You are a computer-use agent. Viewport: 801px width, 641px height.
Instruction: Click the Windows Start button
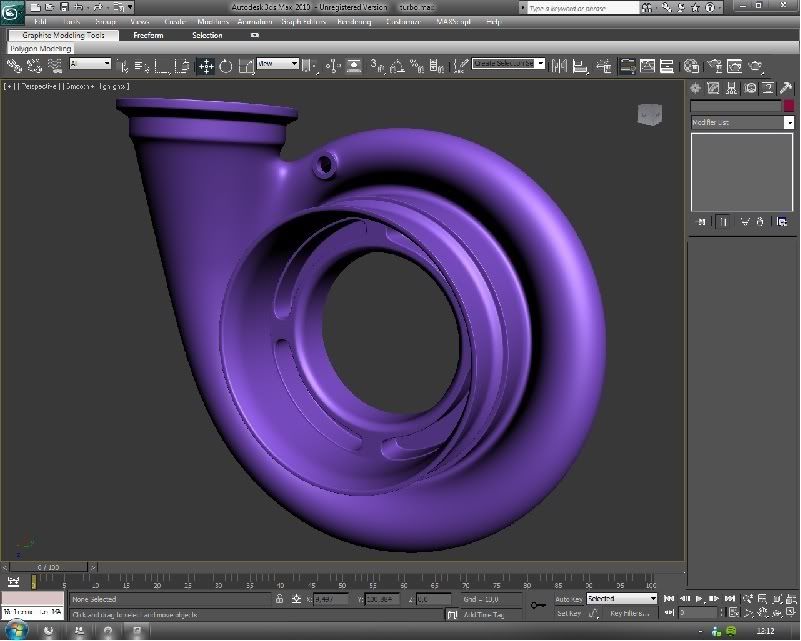point(17,630)
